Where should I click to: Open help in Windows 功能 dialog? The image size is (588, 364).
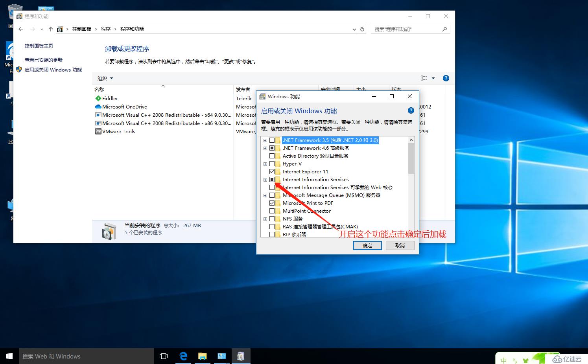tap(411, 110)
